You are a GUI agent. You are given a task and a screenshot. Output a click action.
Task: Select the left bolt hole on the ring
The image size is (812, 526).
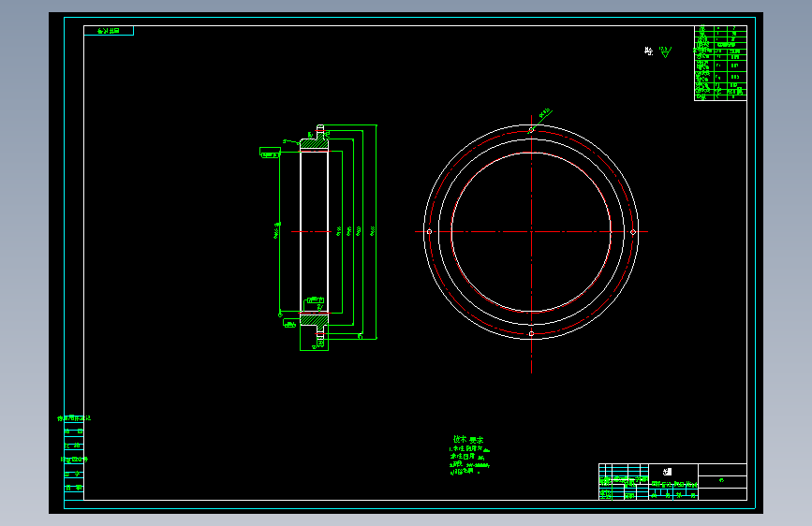click(429, 231)
